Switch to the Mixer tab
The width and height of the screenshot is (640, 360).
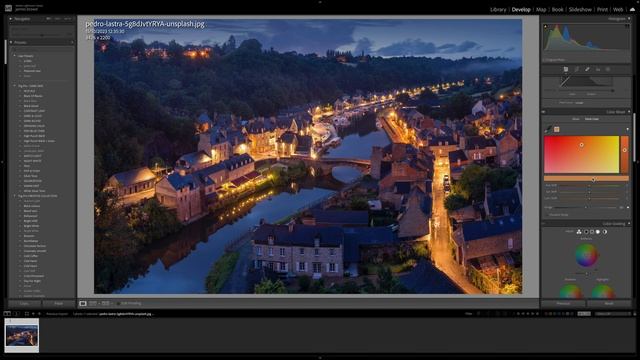[576, 119]
